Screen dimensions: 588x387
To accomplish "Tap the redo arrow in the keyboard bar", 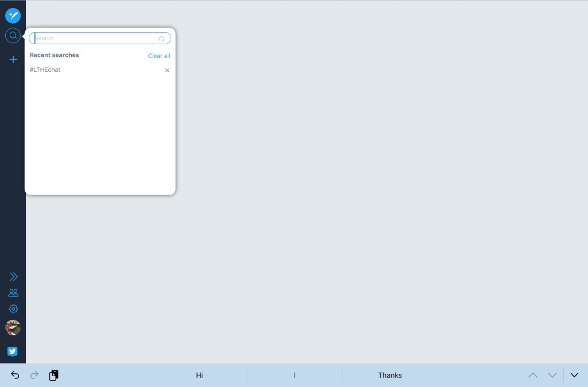I will tap(34, 375).
